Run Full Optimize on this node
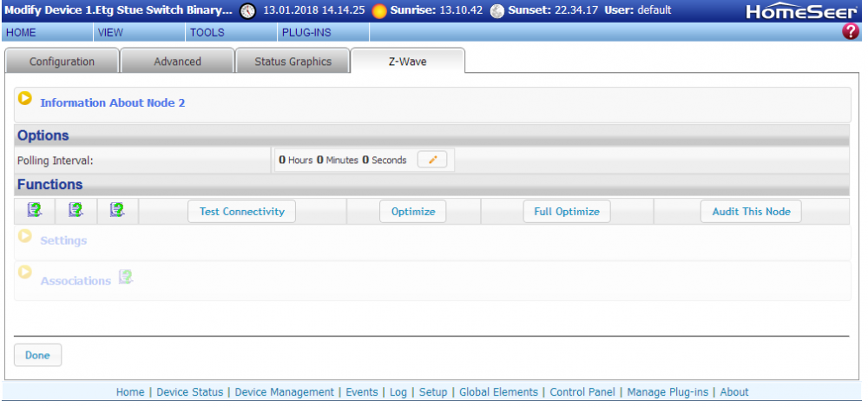868x407 pixels. pos(567,212)
